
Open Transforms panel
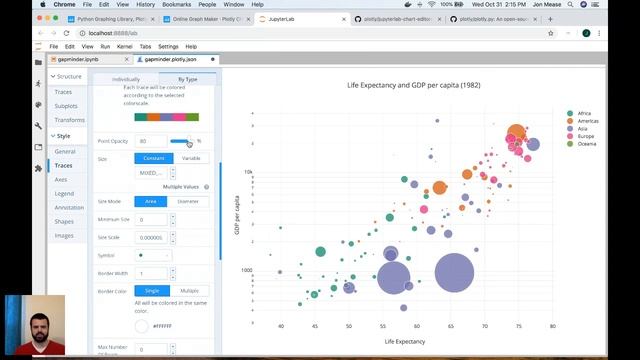tap(69, 120)
